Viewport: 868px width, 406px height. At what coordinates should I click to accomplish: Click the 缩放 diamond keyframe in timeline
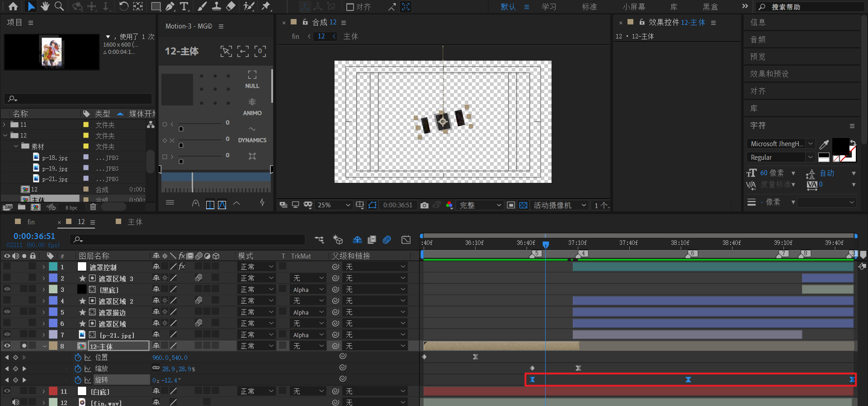[532, 368]
